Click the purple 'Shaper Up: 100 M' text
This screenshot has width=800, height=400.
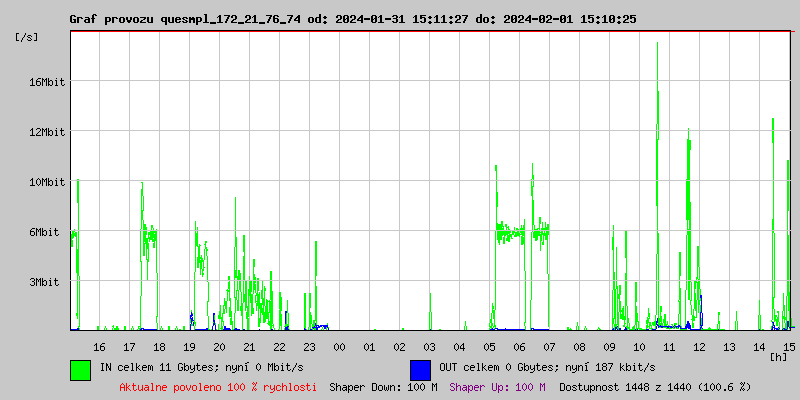point(497,386)
